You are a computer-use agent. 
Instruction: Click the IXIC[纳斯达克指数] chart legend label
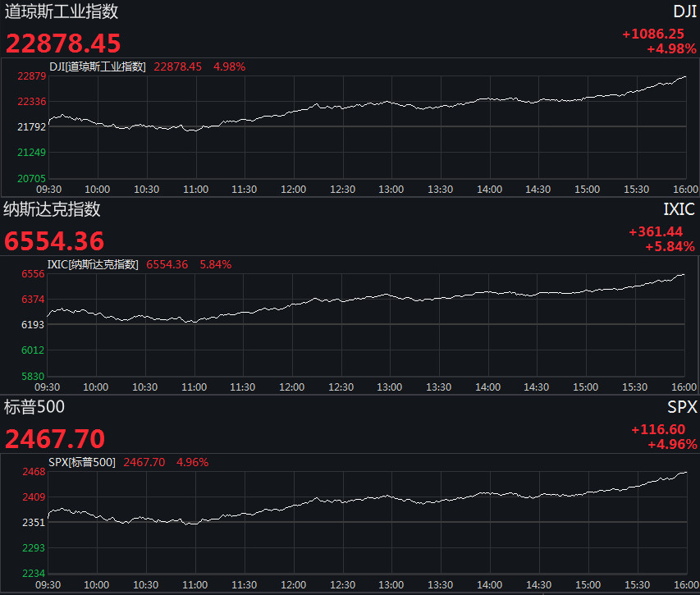coord(93,265)
